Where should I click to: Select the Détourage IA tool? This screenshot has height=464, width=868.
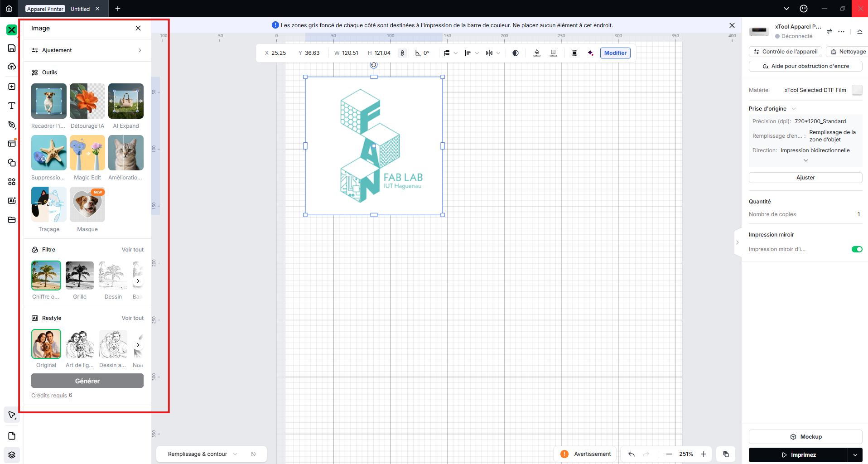pos(87,101)
